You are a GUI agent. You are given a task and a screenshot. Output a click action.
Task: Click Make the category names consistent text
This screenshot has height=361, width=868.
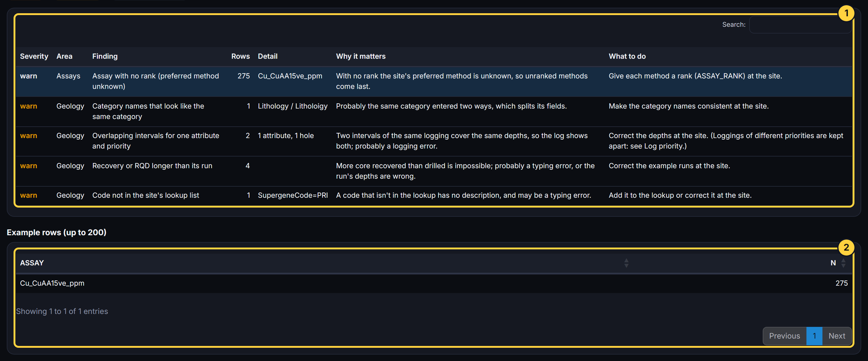pos(689,106)
